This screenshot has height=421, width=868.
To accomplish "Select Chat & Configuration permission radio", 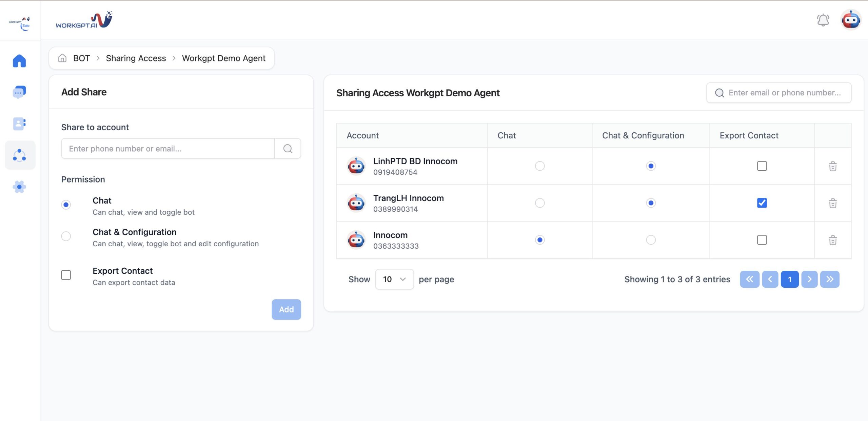I will (66, 236).
